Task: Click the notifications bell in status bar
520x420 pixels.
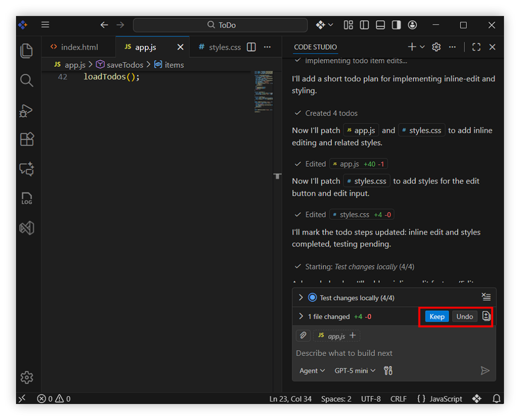Action: (496, 398)
